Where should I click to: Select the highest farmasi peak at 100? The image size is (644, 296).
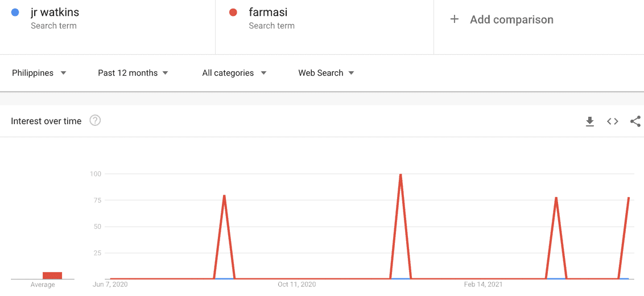tap(401, 175)
